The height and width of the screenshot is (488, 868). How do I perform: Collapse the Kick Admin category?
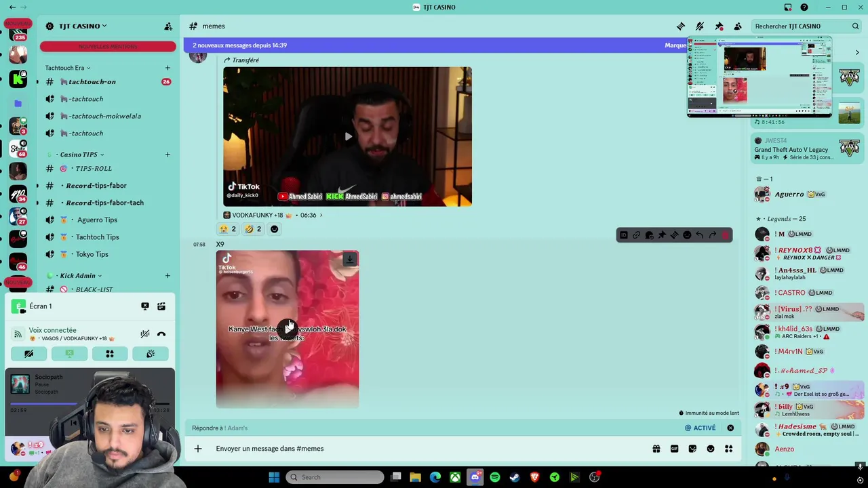coord(73,276)
